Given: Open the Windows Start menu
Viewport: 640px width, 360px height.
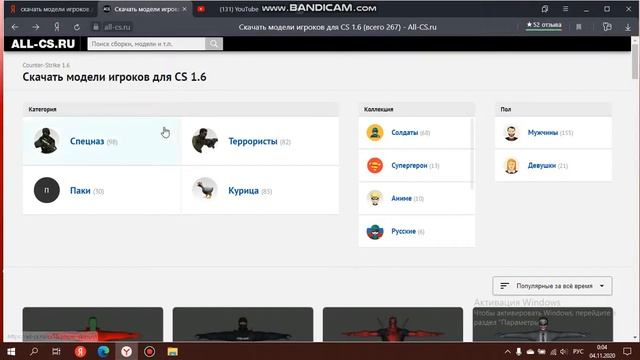Looking at the screenshot, I should (11, 351).
